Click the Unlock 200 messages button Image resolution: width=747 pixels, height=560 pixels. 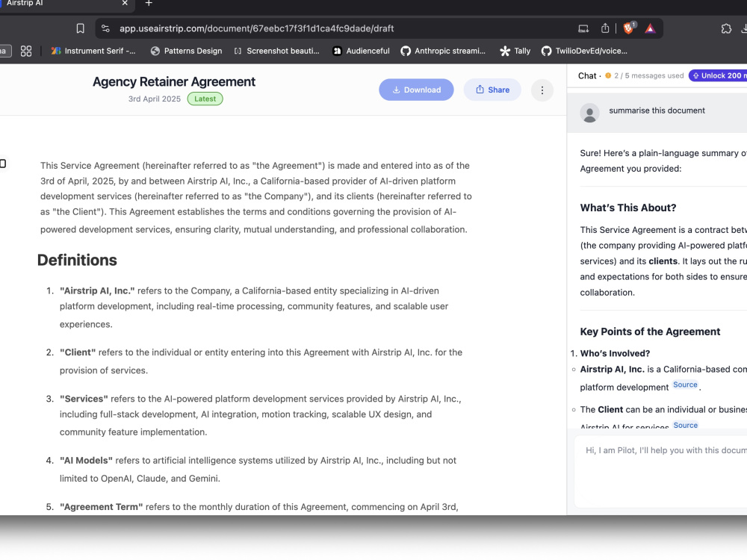[718, 75]
